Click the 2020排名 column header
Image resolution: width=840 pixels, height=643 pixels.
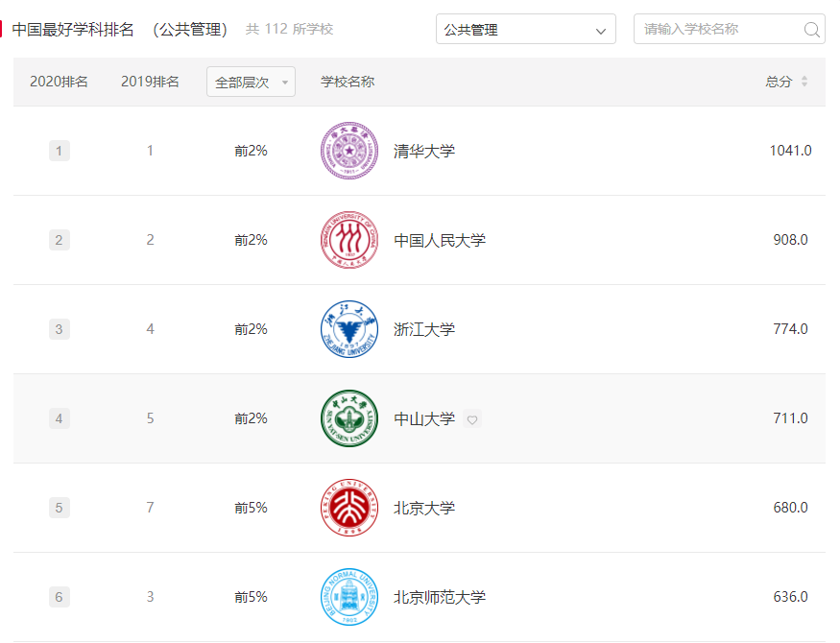(x=59, y=82)
